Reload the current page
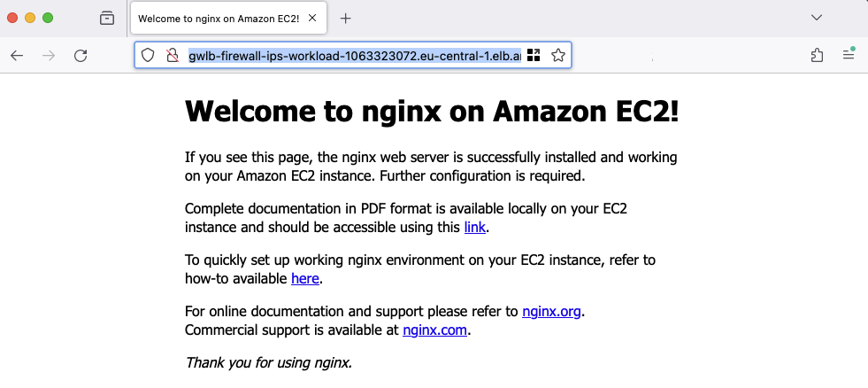This screenshot has width=868, height=388. [81, 56]
